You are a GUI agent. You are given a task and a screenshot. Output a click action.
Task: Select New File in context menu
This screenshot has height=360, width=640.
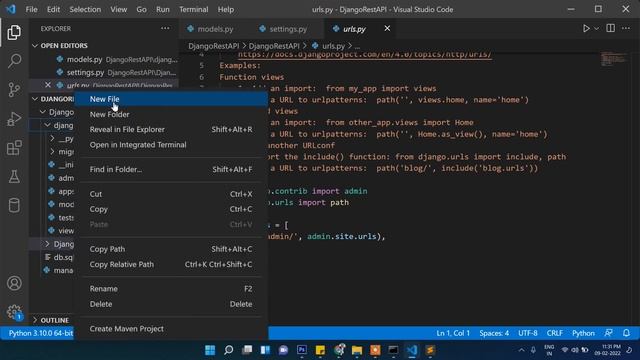(x=171, y=99)
